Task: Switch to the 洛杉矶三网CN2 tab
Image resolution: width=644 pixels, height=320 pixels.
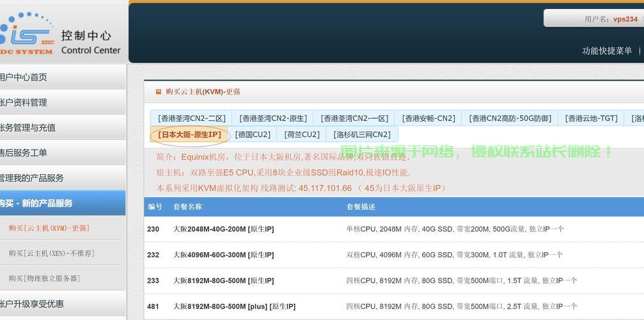Action: click(362, 134)
